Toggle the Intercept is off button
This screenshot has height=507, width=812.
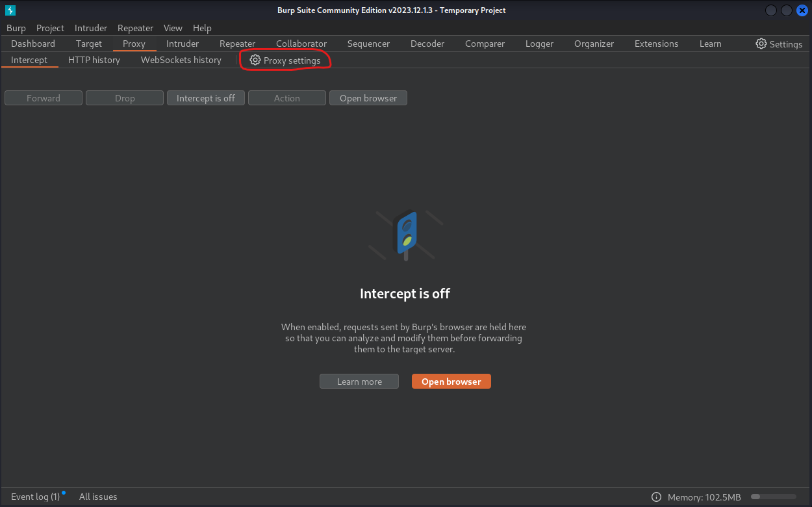point(206,98)
